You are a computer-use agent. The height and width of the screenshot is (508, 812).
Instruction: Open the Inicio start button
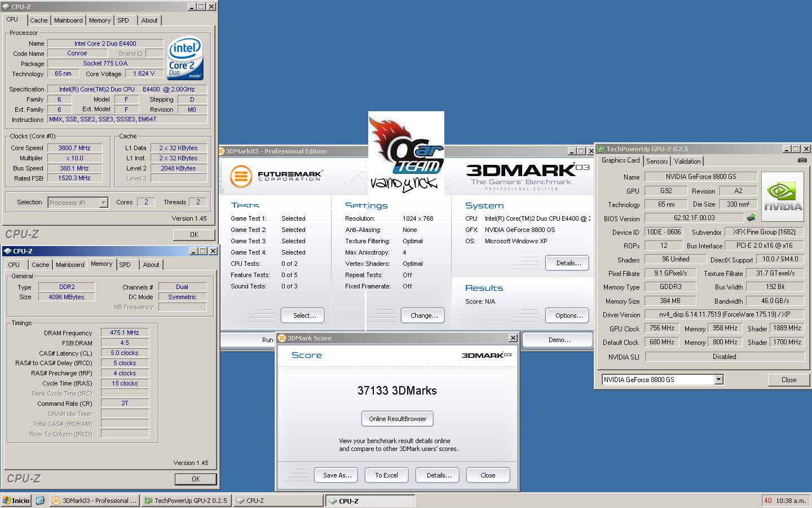16,500
